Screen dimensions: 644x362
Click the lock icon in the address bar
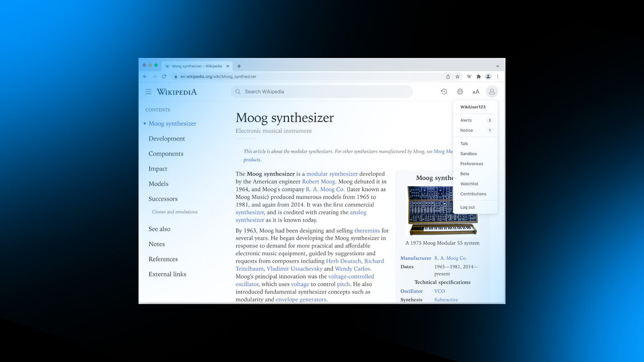tap(175, 77)
